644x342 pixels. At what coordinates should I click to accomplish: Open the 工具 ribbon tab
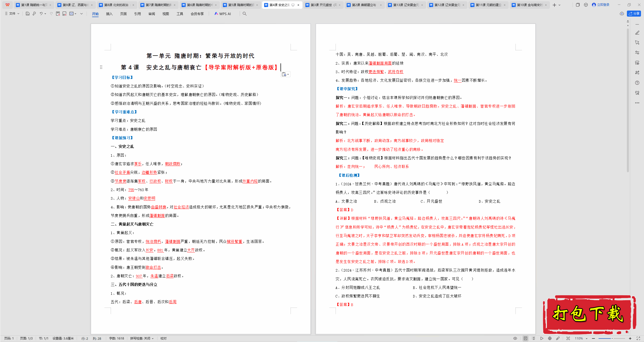click(x=180, y=14)
